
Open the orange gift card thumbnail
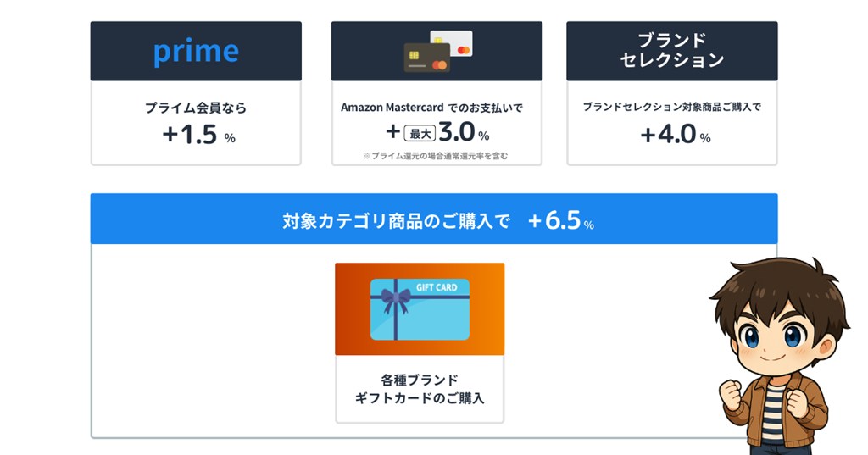(x=420, y=309)
